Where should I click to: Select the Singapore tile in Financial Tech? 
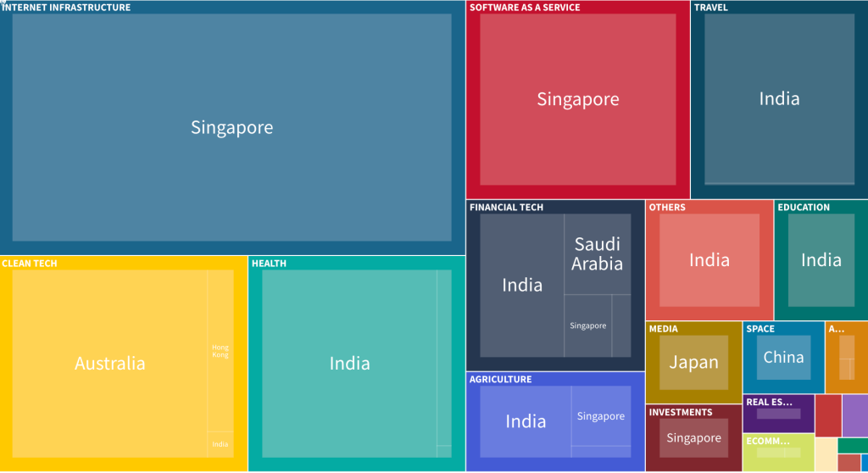(587, 326)
